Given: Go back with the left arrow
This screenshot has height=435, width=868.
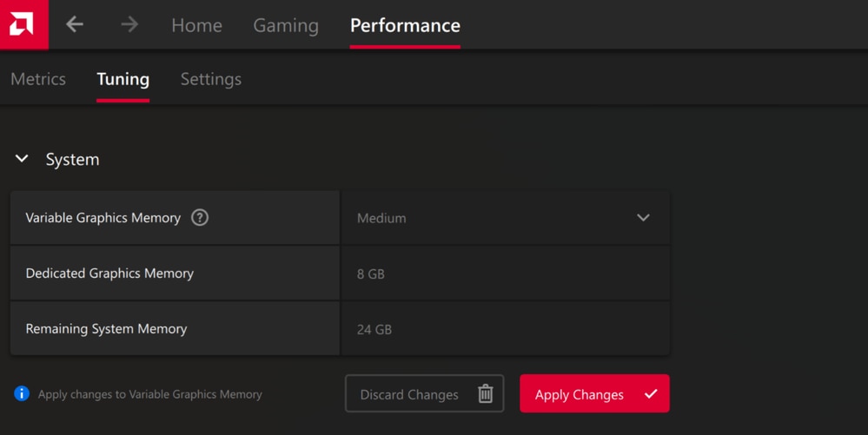Looking at the screenshot, I should point(75,24).
